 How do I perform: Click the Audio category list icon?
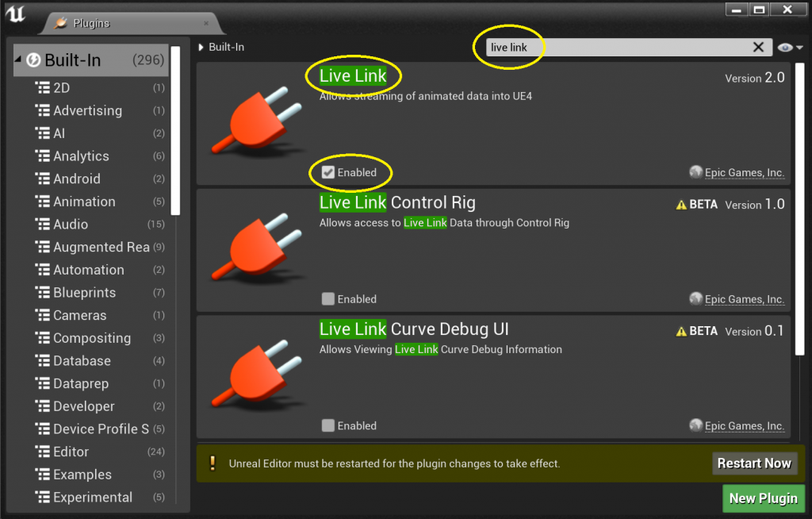[43, 225]
